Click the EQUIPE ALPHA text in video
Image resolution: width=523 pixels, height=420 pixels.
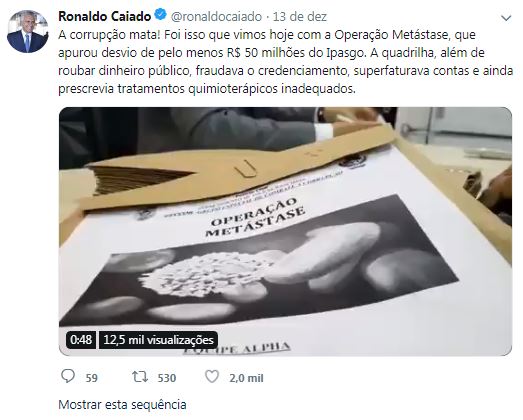click(x=237, y=348)
